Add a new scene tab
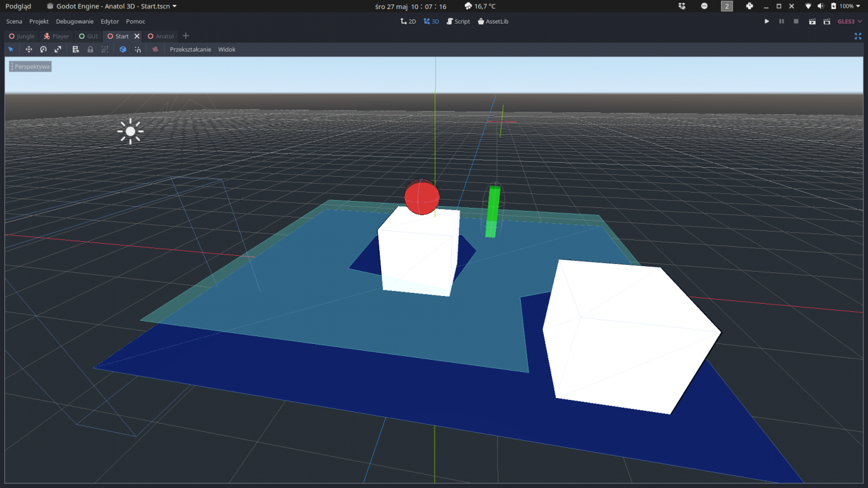The height and width of the screenshot is (488, 868). 186,36
